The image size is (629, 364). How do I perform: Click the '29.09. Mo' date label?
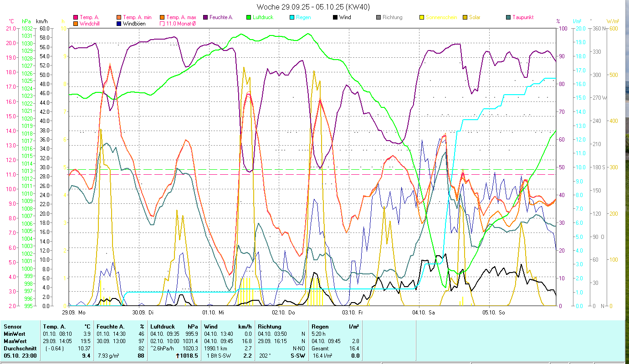(x=74, y=312)
